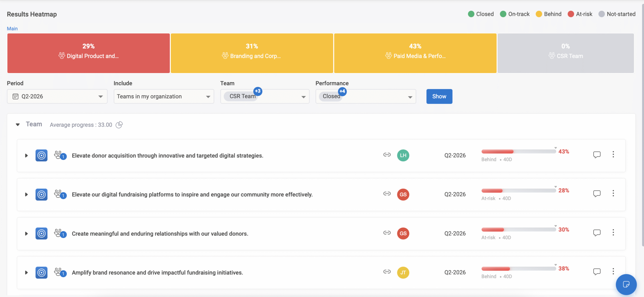Click the CSR Team filter chip
Screen dimensions: 644x297
point(240,96)
